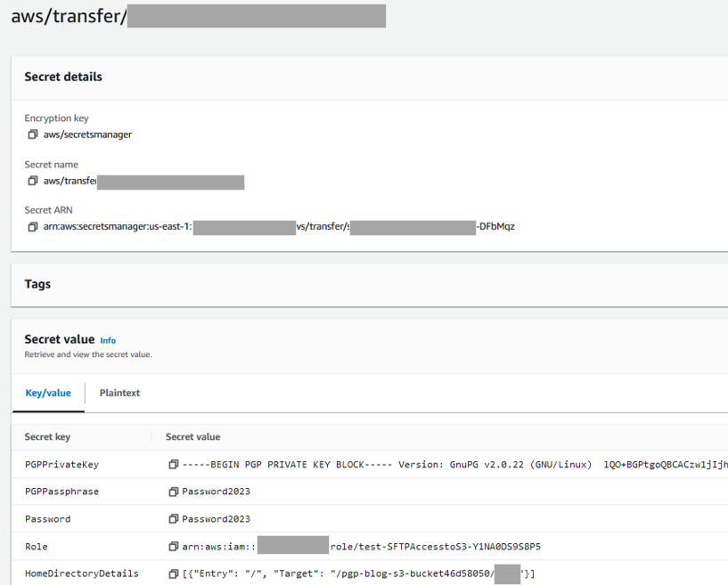Select the Secret details section heading

pos(61,77)
